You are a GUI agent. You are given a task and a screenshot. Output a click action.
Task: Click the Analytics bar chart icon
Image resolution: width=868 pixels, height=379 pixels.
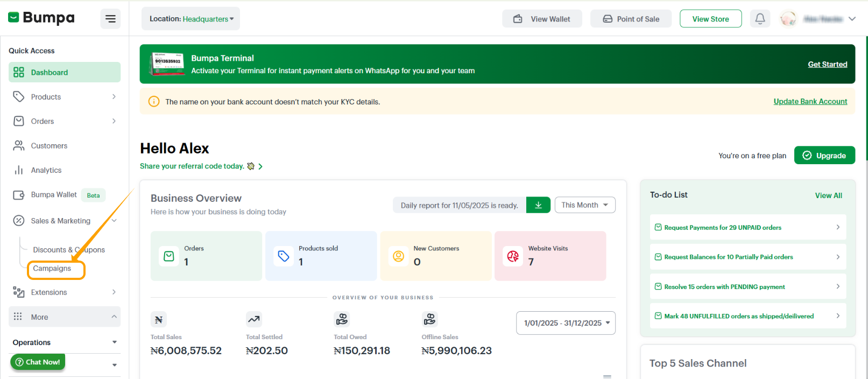tap(19, 170)
